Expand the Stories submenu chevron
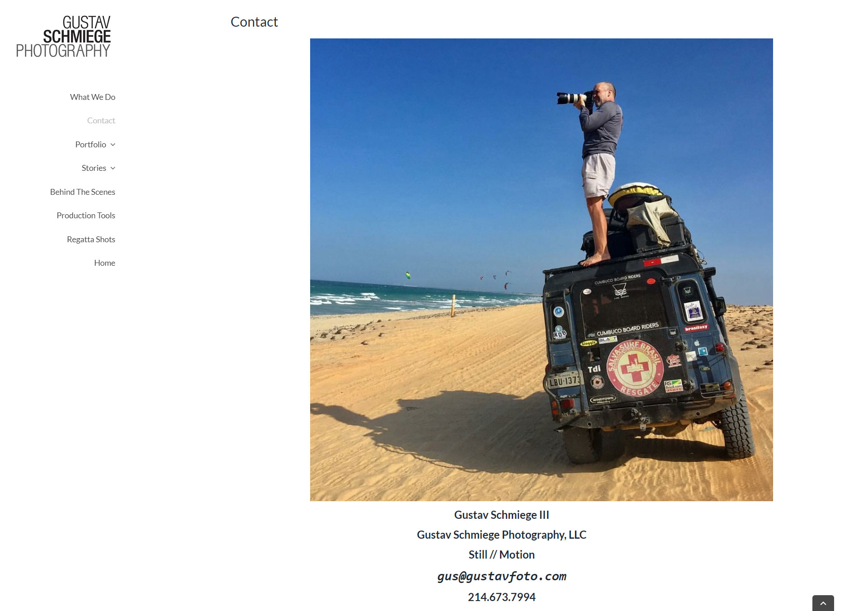The image size is (868, 611). click(113, 168)
